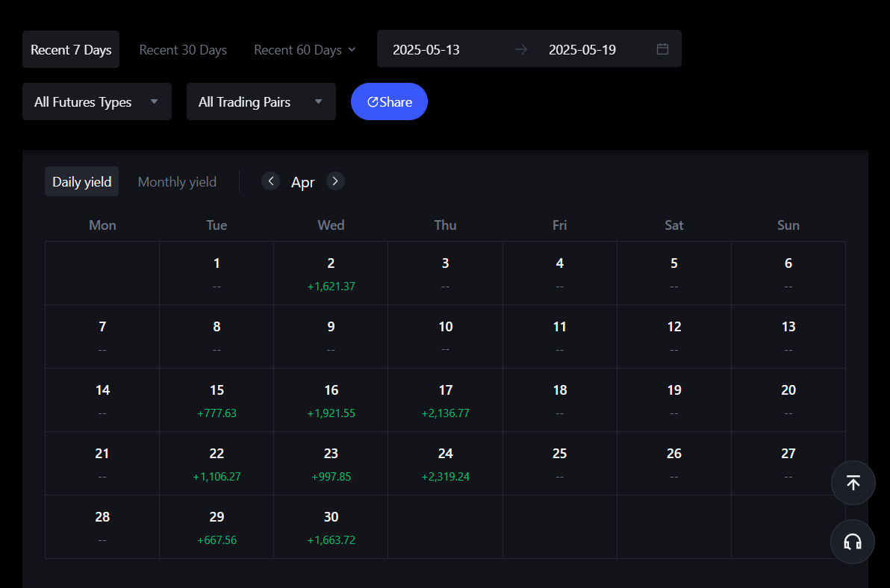Select April 29 yield +667.56

[x=217, y=528]
